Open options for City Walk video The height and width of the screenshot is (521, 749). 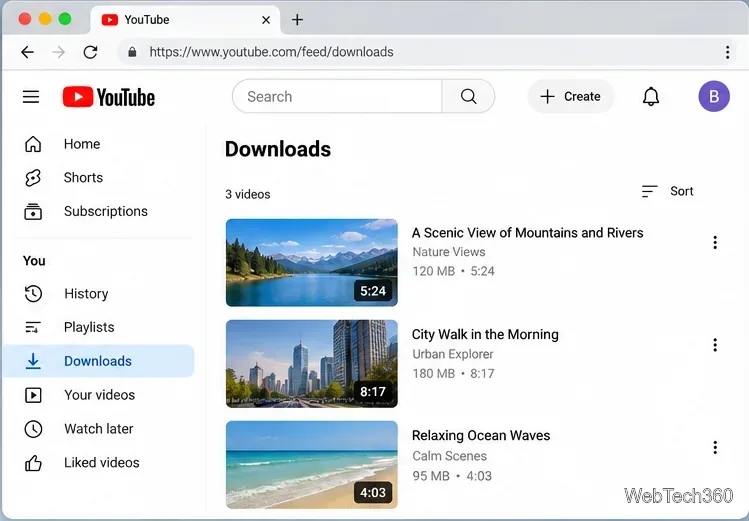[715, 345]
